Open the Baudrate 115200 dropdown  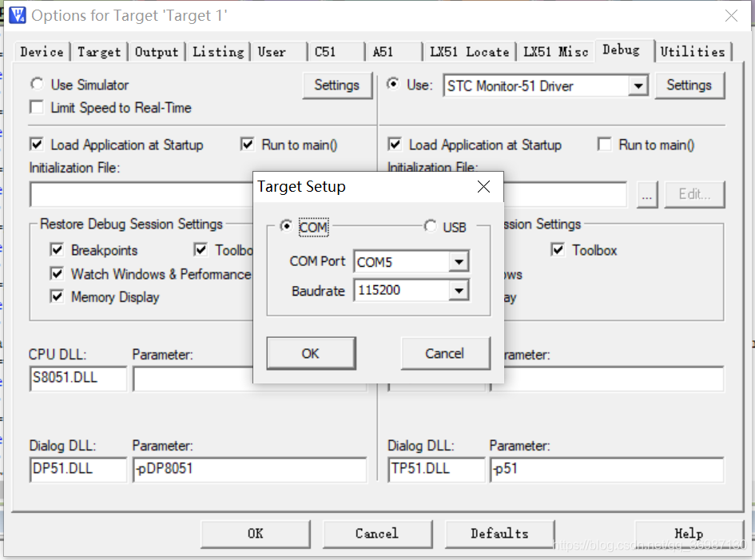tap(459, 290)
